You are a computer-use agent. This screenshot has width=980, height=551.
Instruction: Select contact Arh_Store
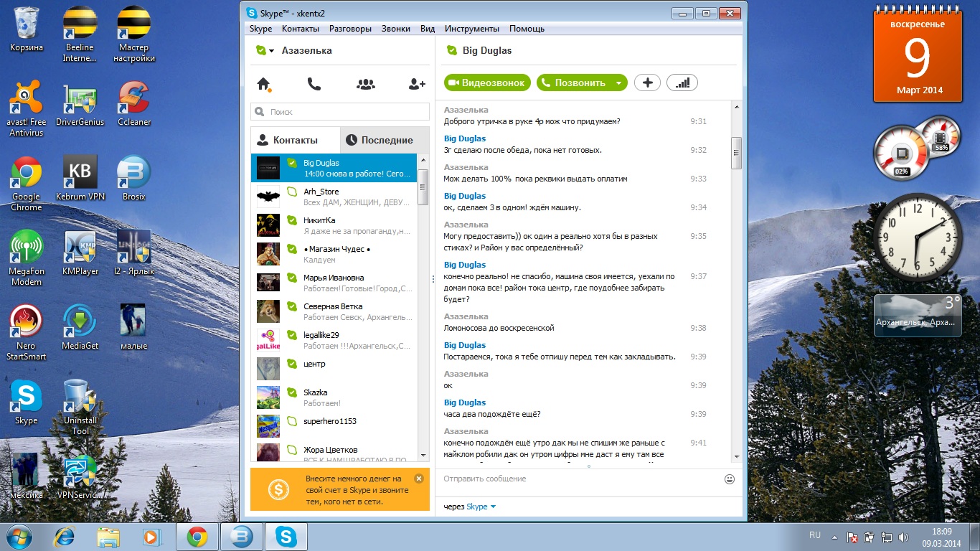point(334,197)
